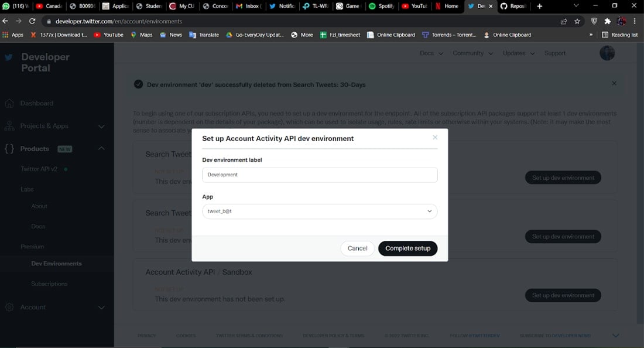Viewport: 644px width, 348px height.
Task: Click browser back arrow
Action: pos(5,21)
